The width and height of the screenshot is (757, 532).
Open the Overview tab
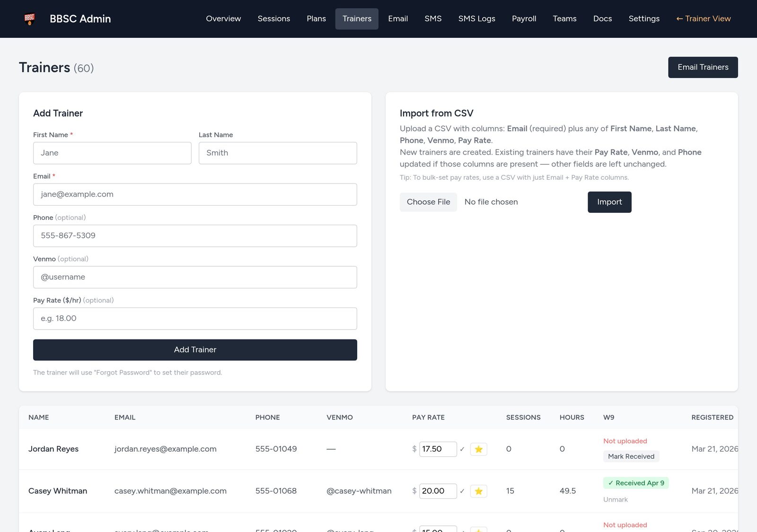pyautogui.click(x=223, y=19)
